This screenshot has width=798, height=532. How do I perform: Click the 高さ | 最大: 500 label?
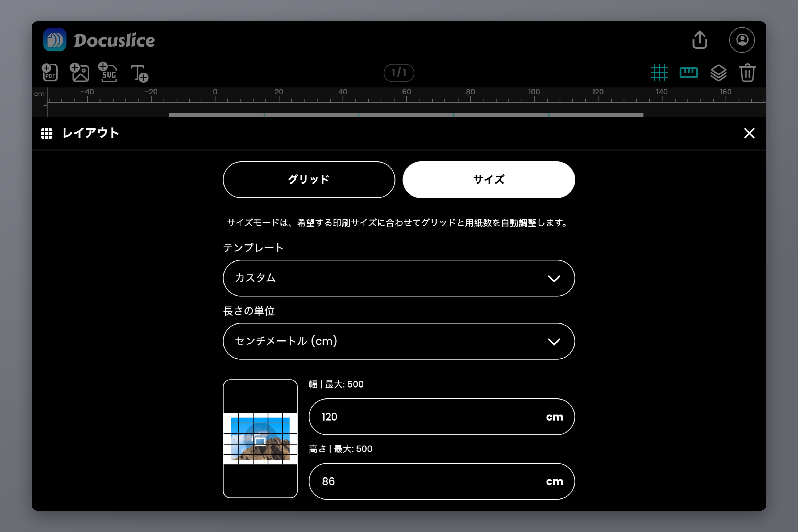point(340,448)
